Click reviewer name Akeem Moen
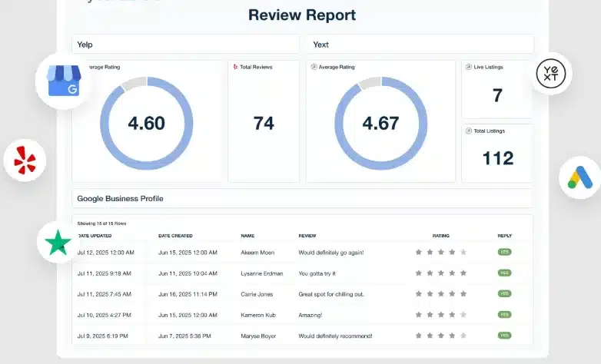Screen dimensions: 601x364 coord(257,253)
